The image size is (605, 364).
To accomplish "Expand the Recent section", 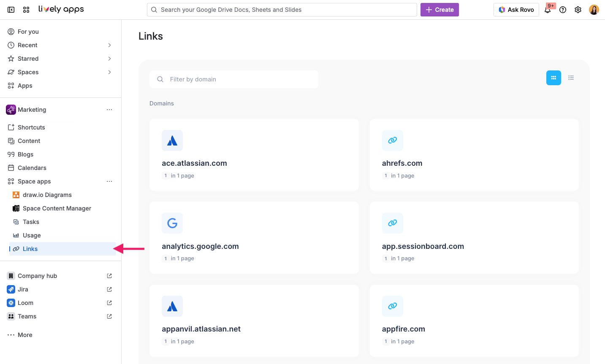I will coord(109,45).
